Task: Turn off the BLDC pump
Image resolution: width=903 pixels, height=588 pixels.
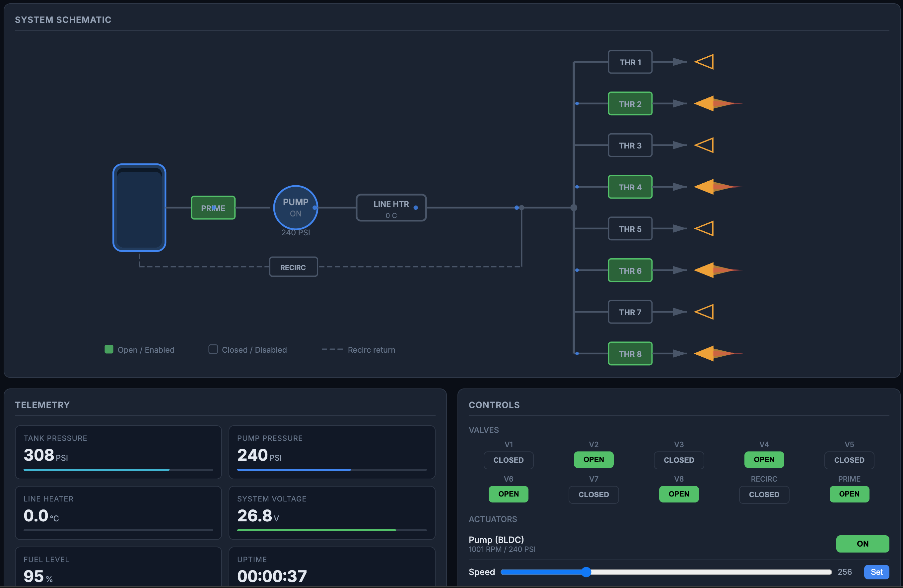Action: point(863,543)
